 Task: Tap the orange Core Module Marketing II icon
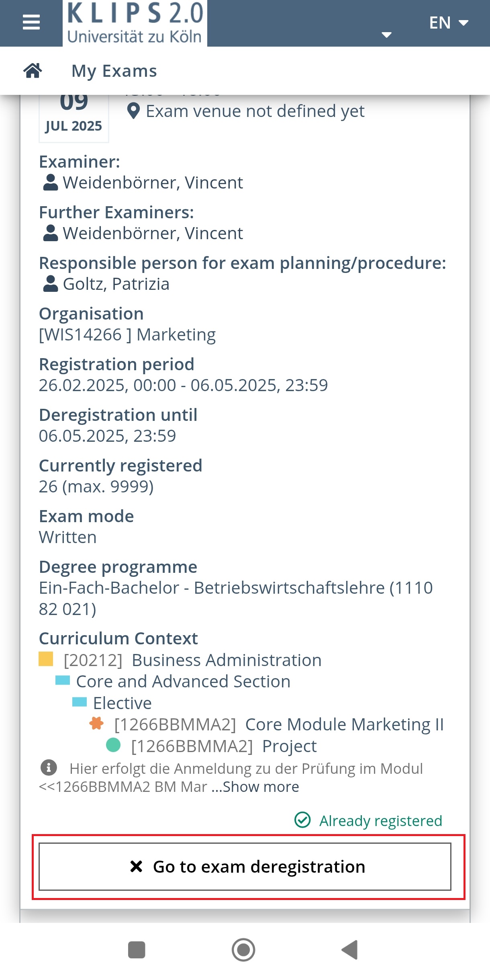tap(96, 724)
